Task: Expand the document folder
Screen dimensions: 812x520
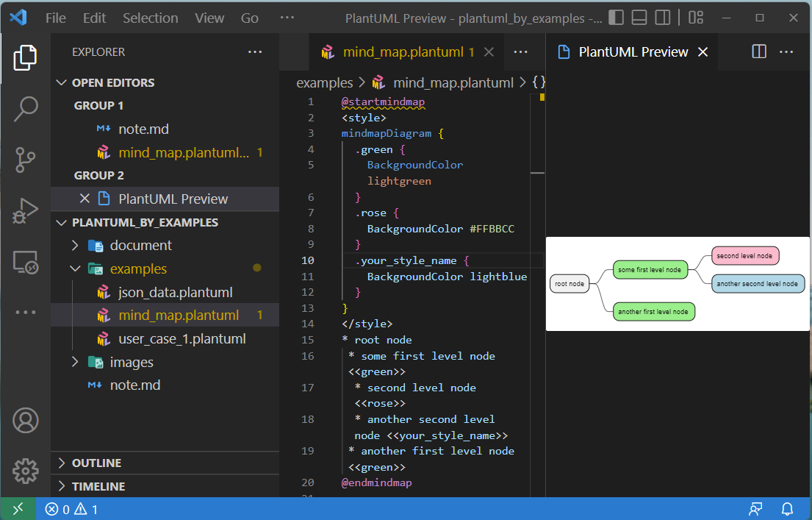Action: [75, 245]
